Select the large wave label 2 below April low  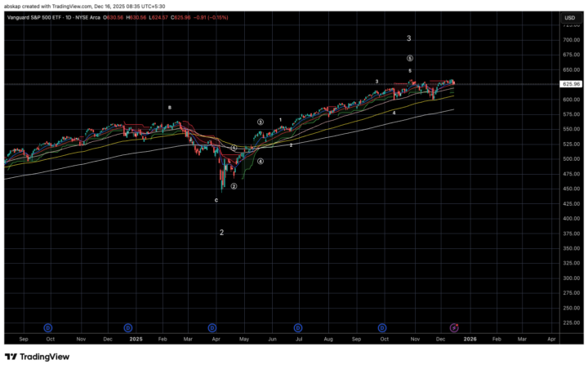[x=221, y=233]
